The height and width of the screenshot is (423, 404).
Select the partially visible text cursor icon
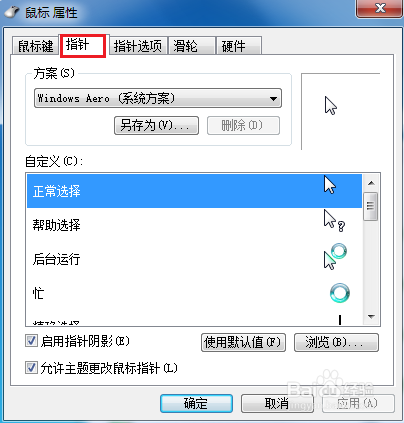point(340,320)
